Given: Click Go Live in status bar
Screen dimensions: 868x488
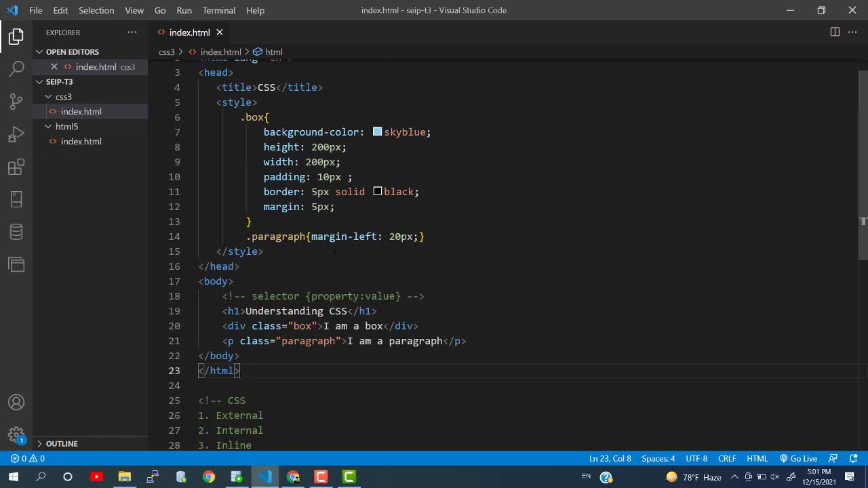Looking at the screenshot, I should (799, 459).
